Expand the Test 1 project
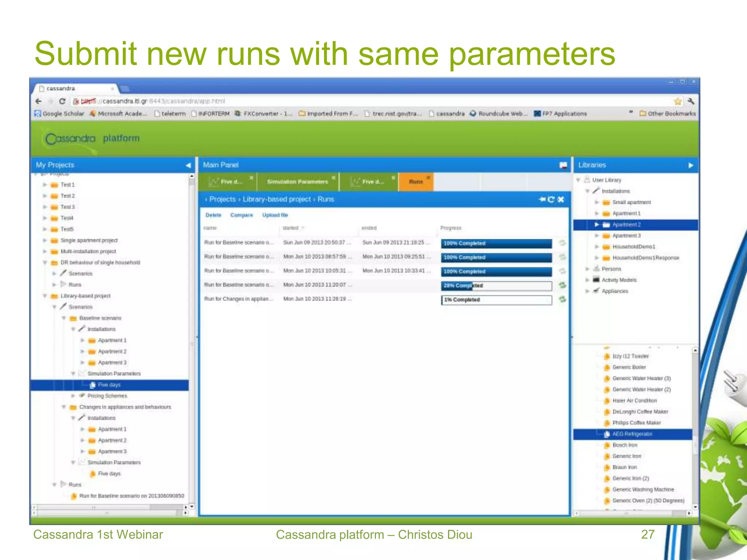This screenshot has height=560, width=747. [x=45, y=185]
